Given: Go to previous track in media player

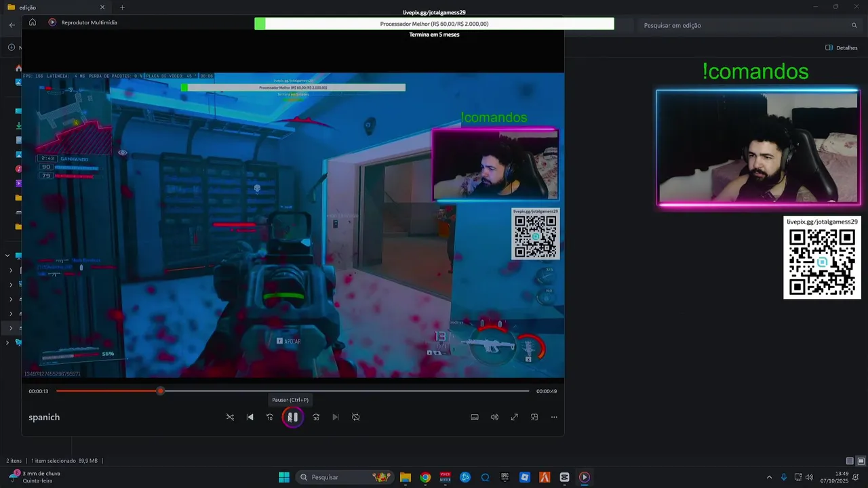Looking at the screenshot, I should tap(250, 418).
